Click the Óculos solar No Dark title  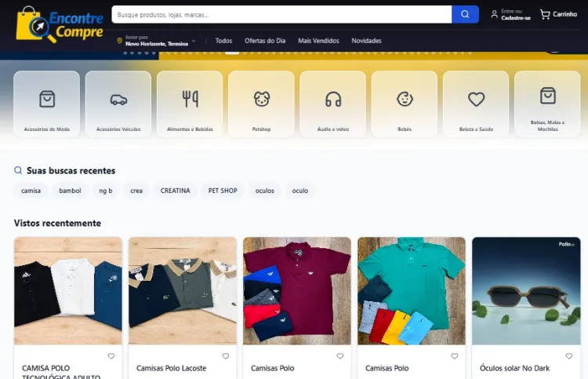tap(514, 368)
